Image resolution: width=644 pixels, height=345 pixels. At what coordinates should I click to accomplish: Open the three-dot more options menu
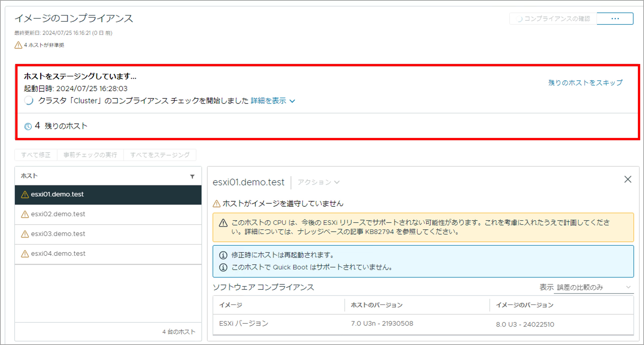point(615,19)
